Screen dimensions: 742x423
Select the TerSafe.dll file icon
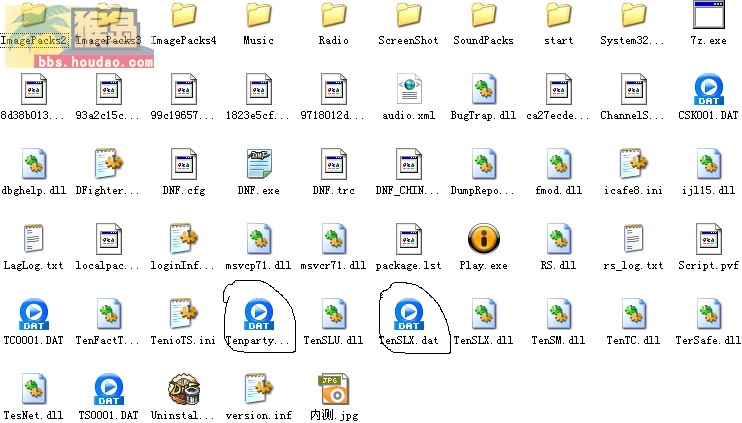point(708,314)
